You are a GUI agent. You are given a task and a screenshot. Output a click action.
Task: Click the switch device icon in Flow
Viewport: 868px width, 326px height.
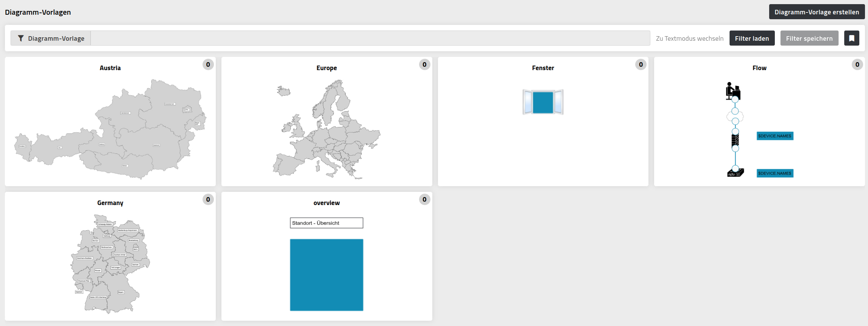pyautogui.click(x=735, y=173)
